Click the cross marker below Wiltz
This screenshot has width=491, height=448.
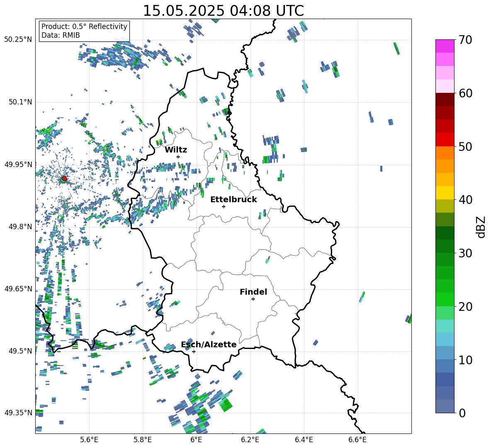pos(178,157)
